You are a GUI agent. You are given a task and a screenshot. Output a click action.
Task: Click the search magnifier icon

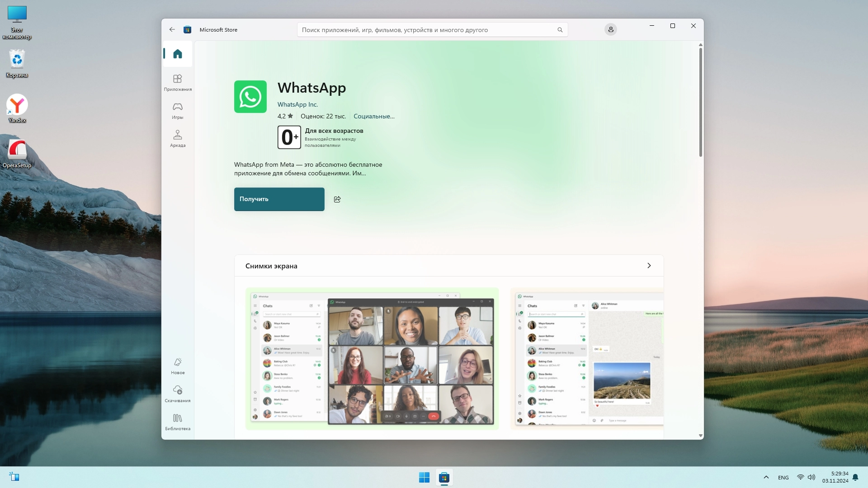tap(560, 30)
